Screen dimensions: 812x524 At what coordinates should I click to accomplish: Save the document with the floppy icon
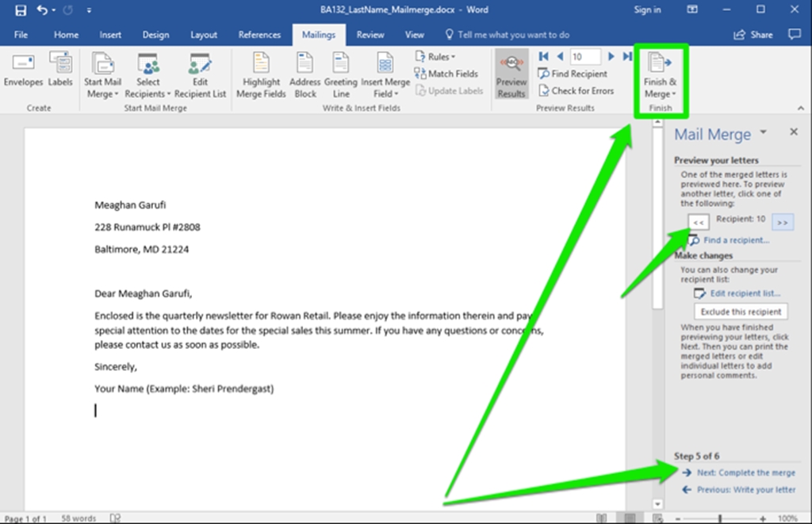[x=21, y=10]
